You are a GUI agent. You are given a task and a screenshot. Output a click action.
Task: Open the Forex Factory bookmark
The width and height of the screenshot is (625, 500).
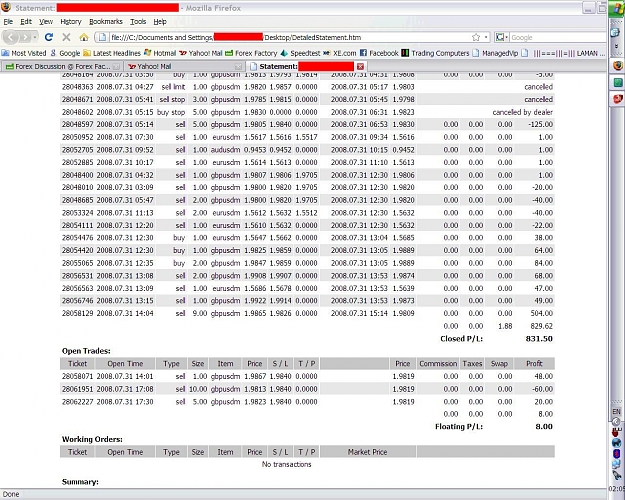click(x=251, y=53)
